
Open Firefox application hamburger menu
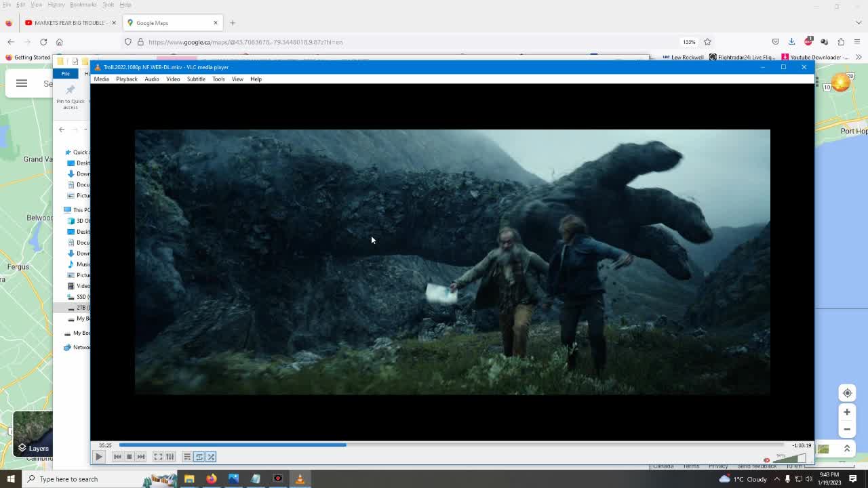[x=857, y=42]
